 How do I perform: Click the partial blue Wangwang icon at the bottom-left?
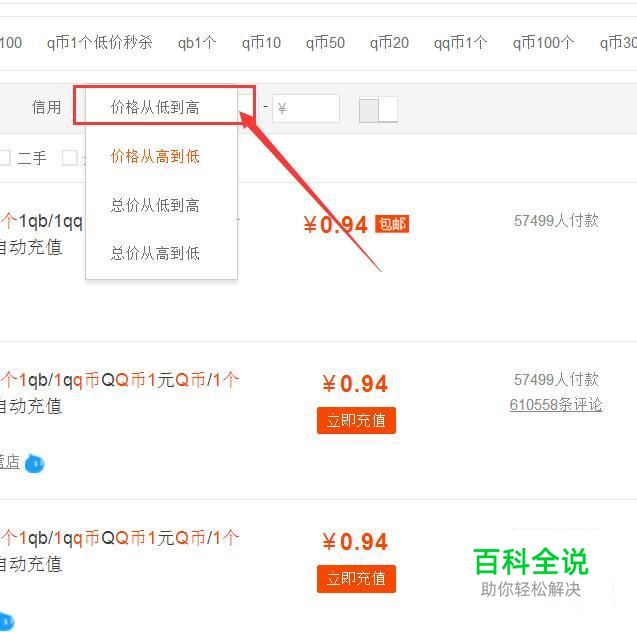[7, 621]
